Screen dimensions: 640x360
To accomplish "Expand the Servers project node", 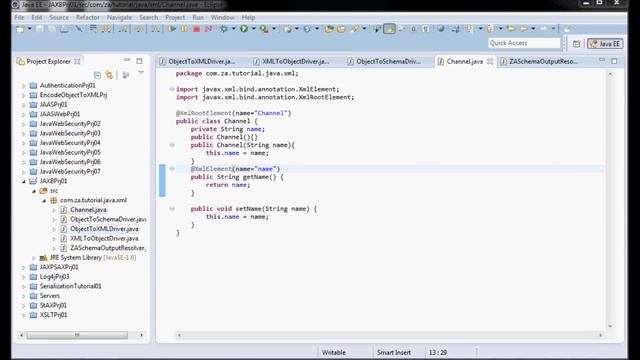I will click(x=24, y=296).
